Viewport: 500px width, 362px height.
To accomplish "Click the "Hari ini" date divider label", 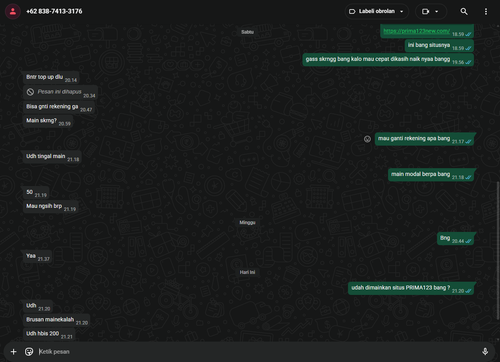I will [247, 272].
